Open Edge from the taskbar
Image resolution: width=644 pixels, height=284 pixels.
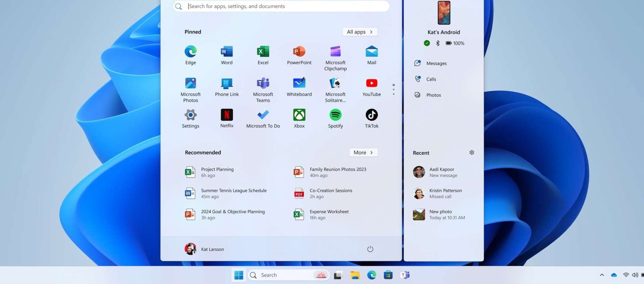click(x=372, y=275)
